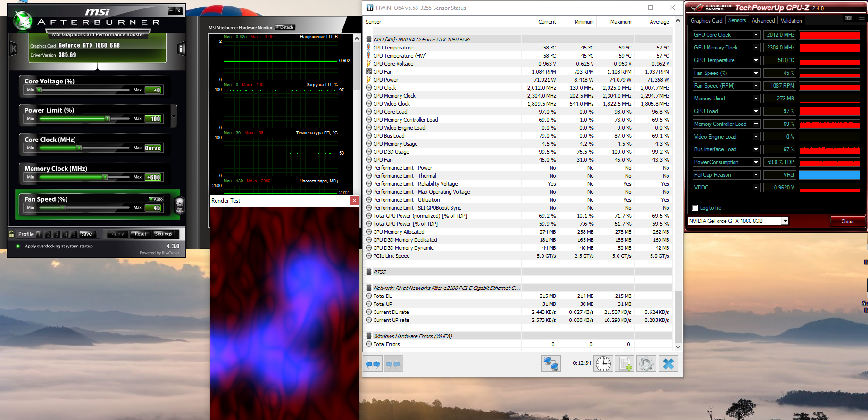Enable the Log to file checkbox in GPU-Z
The width and height of the screenshot is (868, 420).
coord(694,208)
